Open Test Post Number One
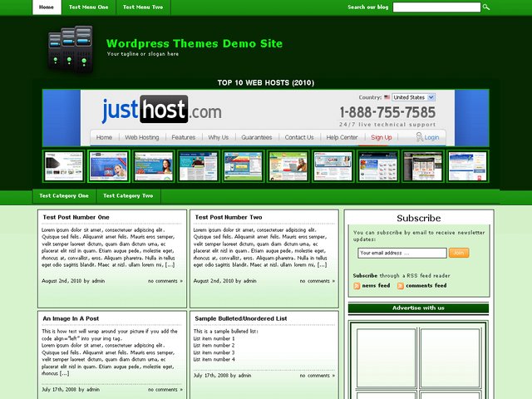Image resolution: width=532 pixels, height=399 pixels. (76, 217)
